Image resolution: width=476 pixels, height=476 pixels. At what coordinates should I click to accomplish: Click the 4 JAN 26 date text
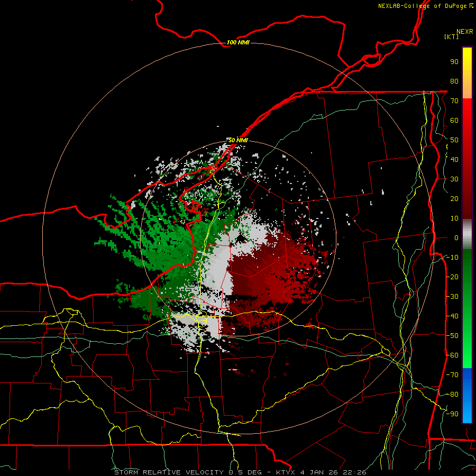click(319, 472)
